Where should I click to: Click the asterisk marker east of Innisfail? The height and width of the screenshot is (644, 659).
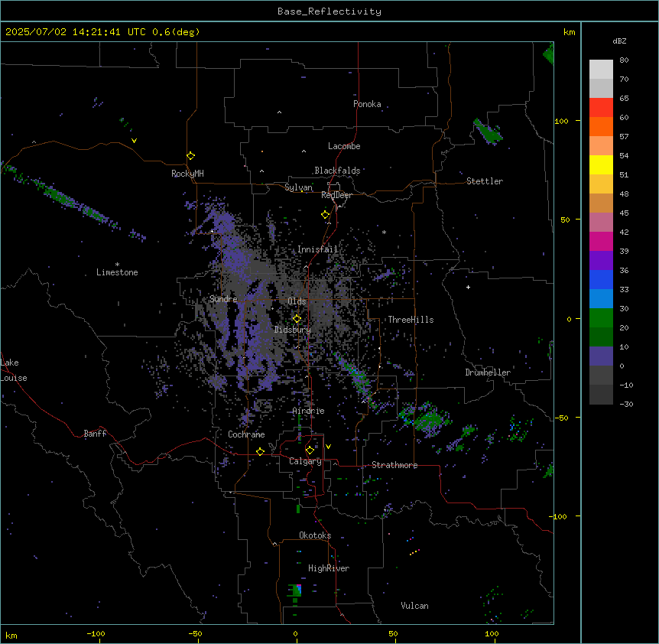pyautogui.click(x=384, y=232)
